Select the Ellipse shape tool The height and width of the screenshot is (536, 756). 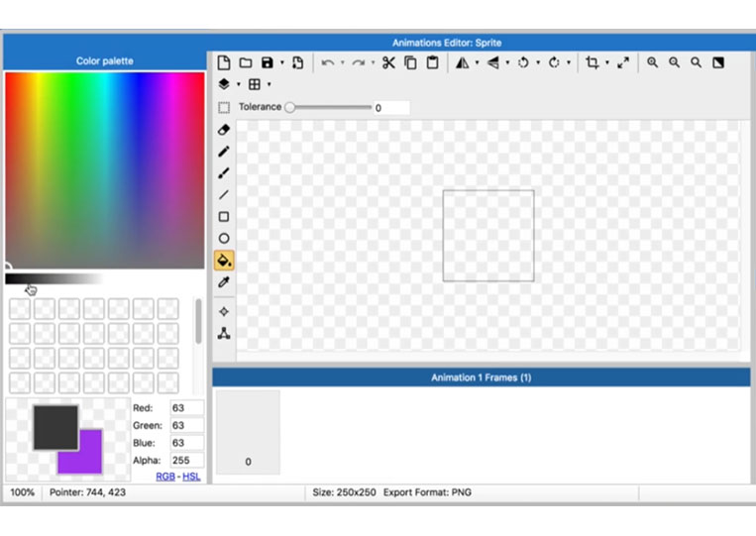click(x=224, y=238)
